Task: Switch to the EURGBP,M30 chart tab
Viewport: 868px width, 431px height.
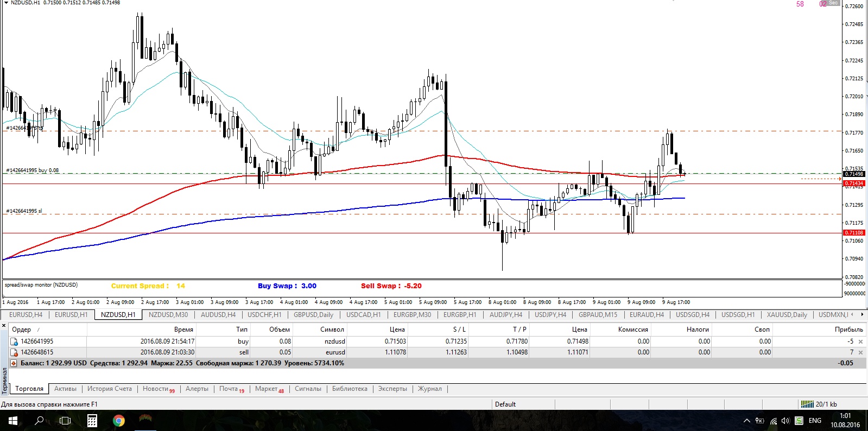Action: [413, 315]
